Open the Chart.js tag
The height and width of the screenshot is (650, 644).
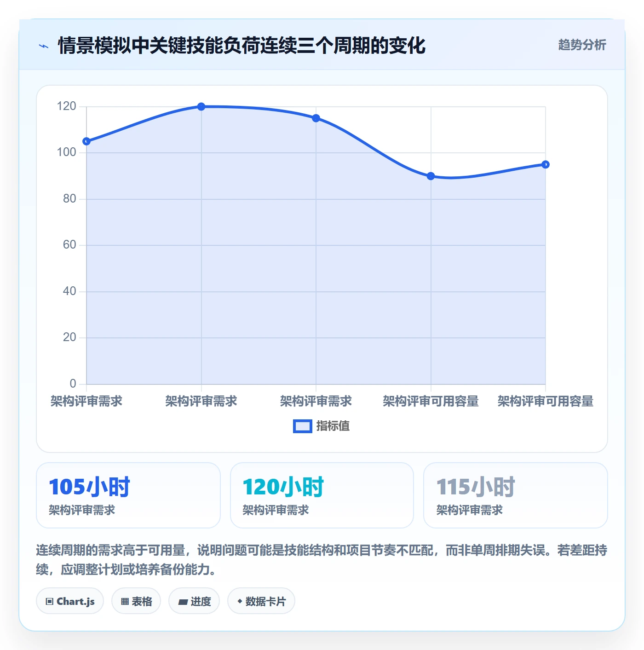click(70, 601)
